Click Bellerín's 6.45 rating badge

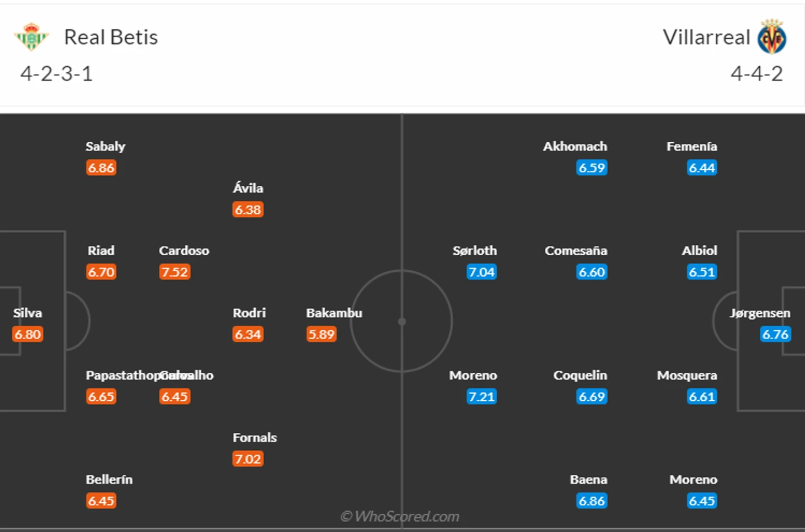pyautogui.click(x=101, y=501)
